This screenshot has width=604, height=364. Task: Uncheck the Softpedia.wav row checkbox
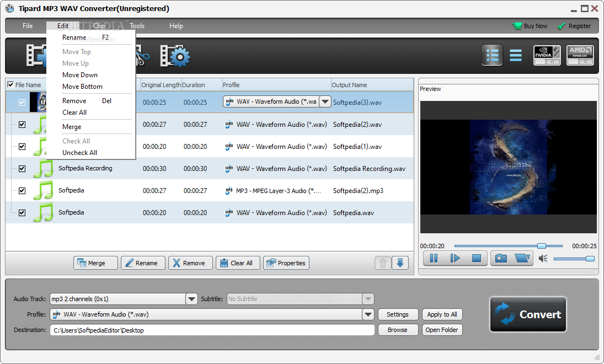click(22, 213)
